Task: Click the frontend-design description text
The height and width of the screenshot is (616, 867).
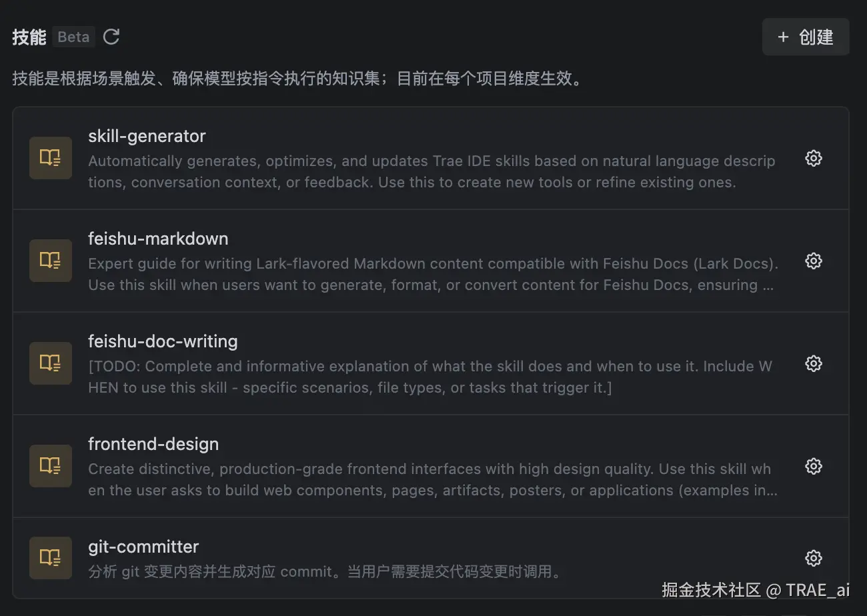Action: (x=432, y=479)
